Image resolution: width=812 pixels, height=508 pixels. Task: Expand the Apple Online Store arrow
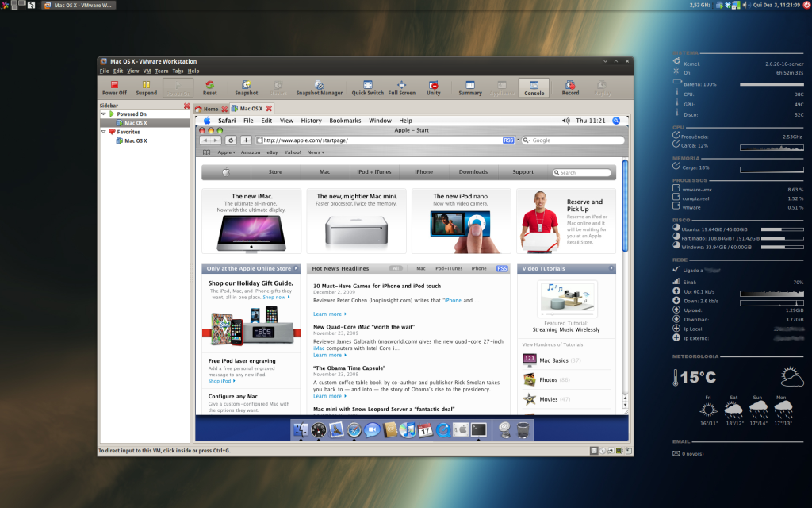(296, 268)
